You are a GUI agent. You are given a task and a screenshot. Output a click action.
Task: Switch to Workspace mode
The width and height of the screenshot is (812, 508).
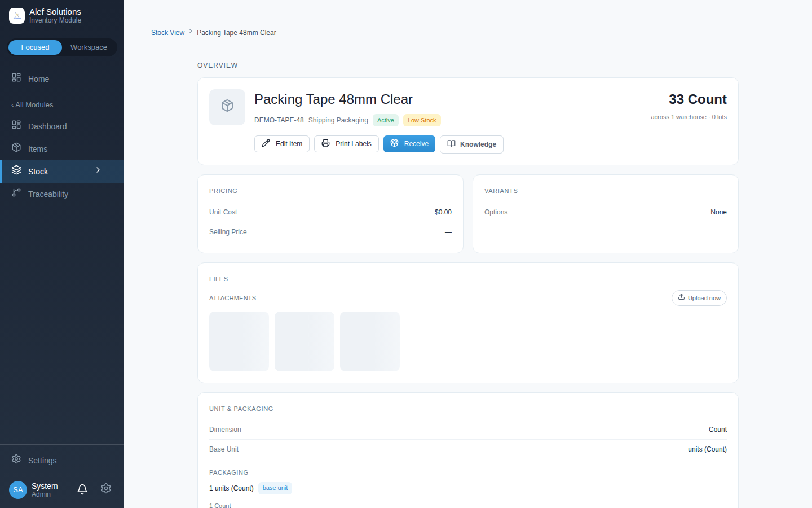pyautogui.click(x=89, y=47)
